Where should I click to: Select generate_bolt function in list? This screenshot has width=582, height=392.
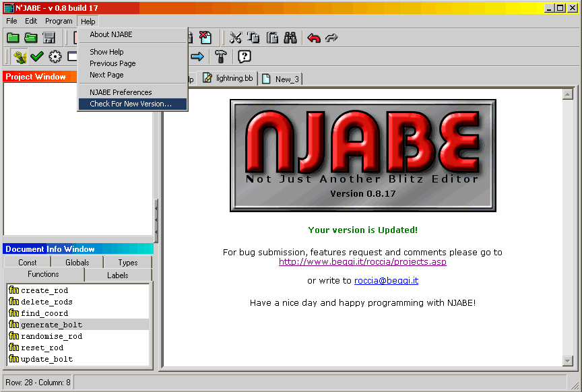point(78,325)
